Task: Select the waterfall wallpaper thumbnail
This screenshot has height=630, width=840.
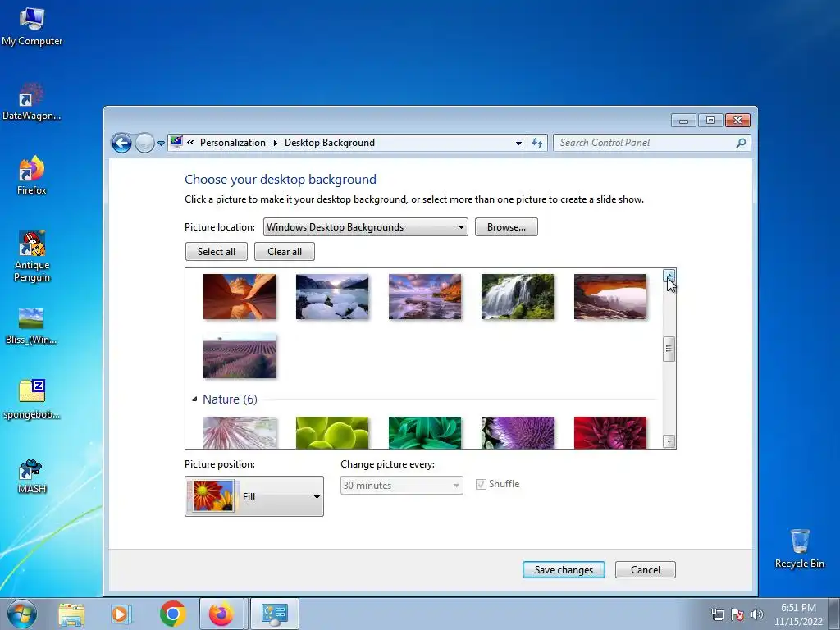Action: tap(518, 297)
